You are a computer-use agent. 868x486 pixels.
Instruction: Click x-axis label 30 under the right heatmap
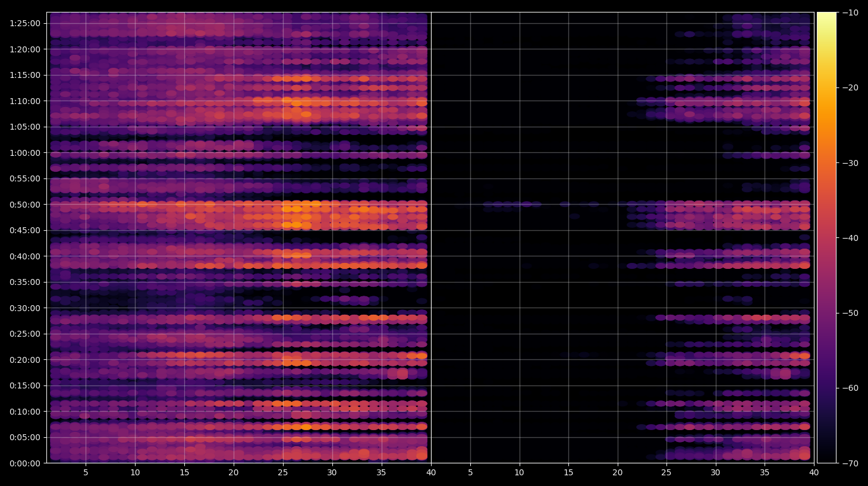[x=715, y=473]
